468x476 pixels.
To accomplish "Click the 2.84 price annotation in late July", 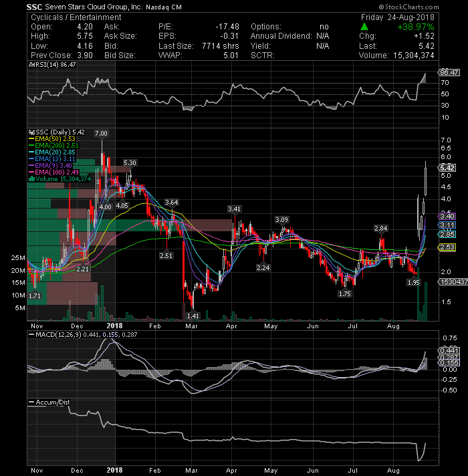I will pos(381,229).
